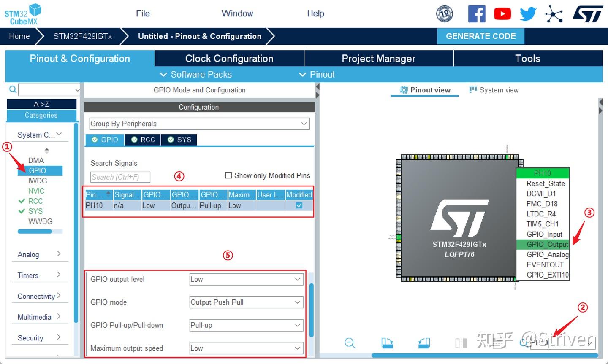Click the sort arrow in Pin Name column
Image resolution: width=608 pixels, height=364 pixels.
(x=108, y=194)
